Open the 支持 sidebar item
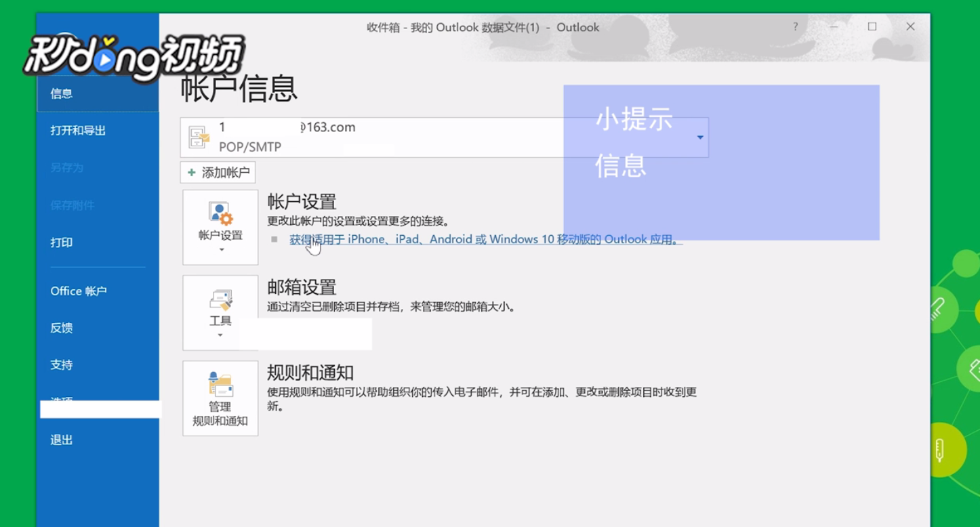 click(62, 364)
